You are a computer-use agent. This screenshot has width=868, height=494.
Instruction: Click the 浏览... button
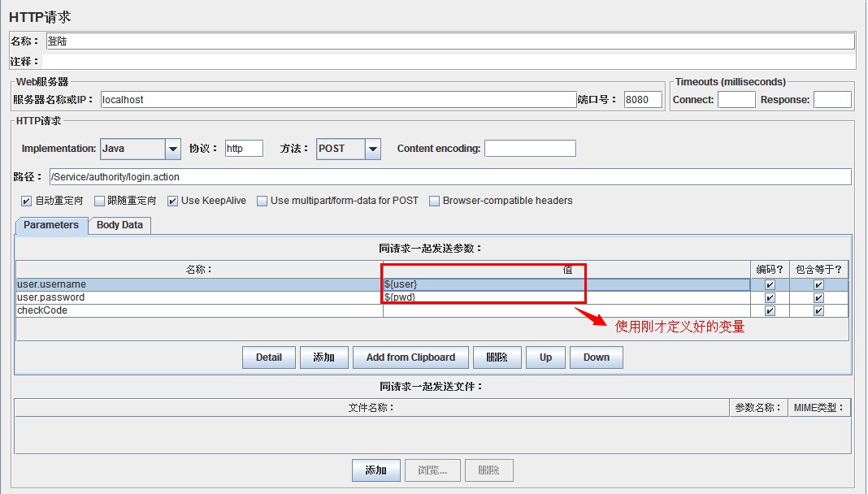pos(432,470)
